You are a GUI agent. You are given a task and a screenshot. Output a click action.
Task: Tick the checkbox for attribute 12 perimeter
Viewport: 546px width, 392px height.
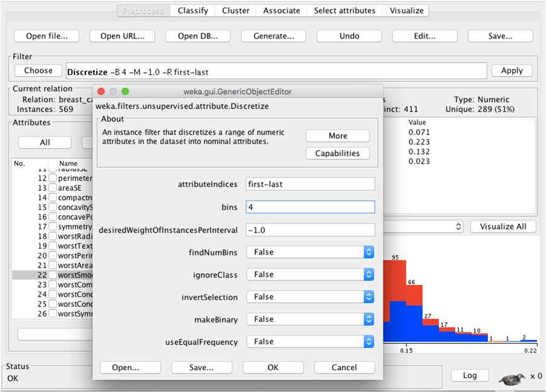53,178
